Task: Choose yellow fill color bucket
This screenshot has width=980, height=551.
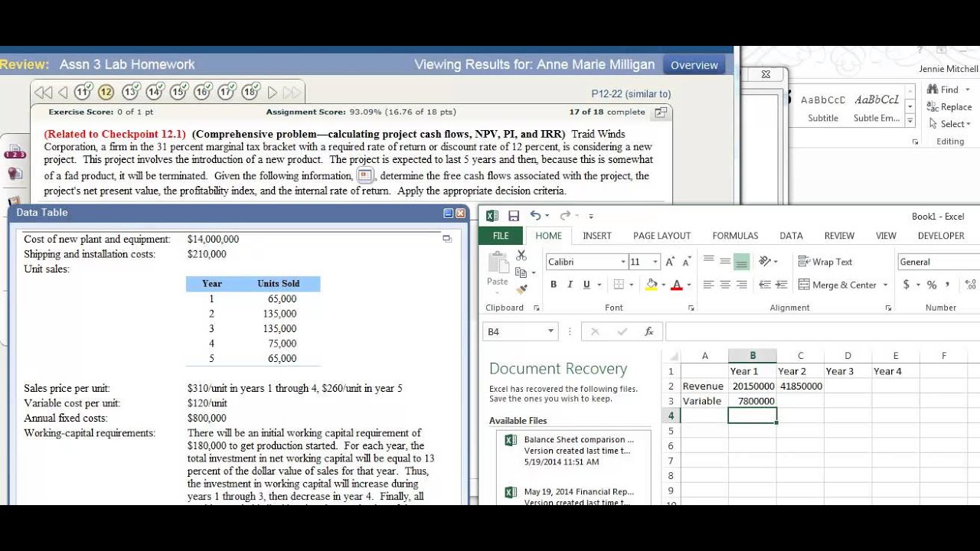Action: pyautogui.click(x=652, y=285)
